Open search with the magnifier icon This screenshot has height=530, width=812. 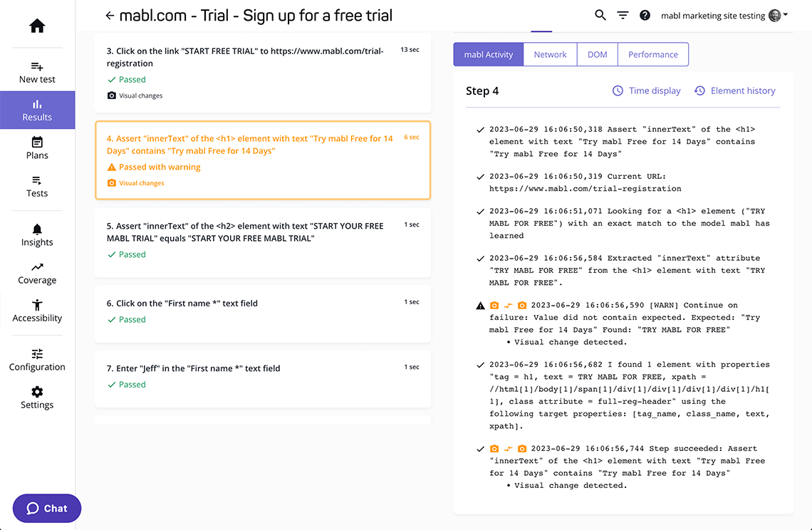pos(600,15)
